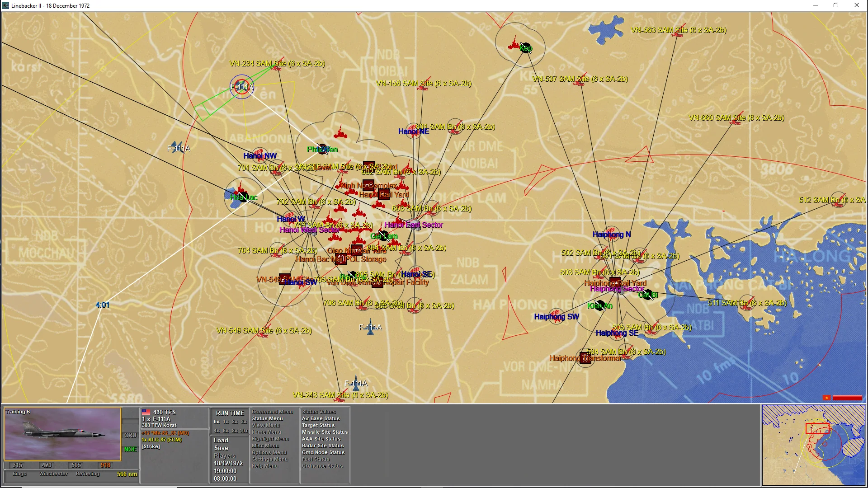The height and width of the screenshot is (488, 868).
Task: Select the Kien An airfield icon
Action: coord(600,305)
